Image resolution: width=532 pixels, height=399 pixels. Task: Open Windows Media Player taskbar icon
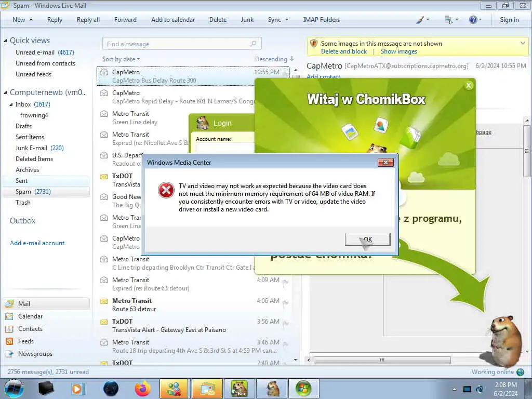pos(77,389)
